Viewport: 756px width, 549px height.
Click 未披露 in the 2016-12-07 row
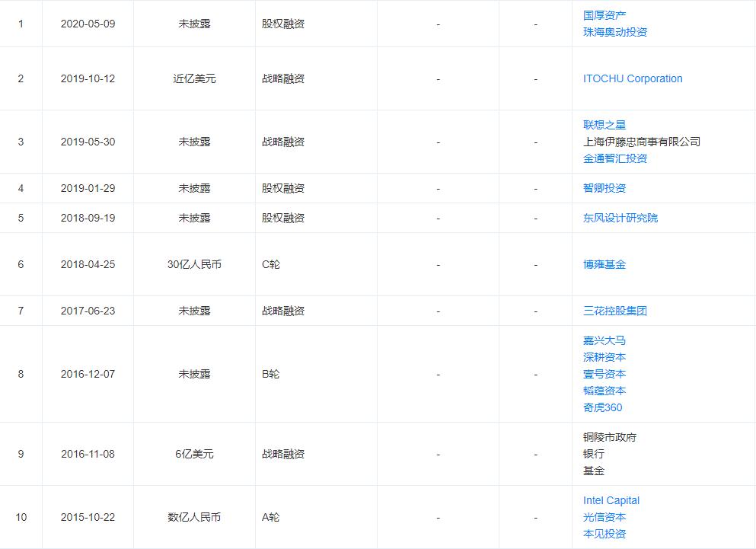[x=194, y=374]
